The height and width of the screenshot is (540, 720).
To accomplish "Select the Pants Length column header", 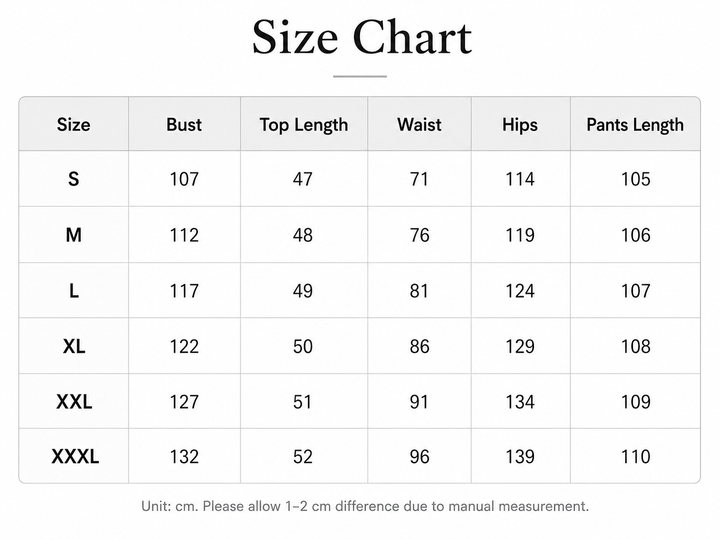I will click(635, 125).
